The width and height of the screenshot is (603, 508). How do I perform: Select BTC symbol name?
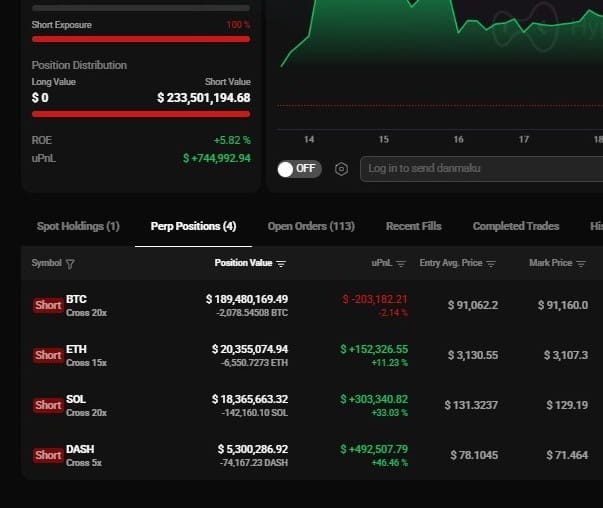(x=76, y=299)
